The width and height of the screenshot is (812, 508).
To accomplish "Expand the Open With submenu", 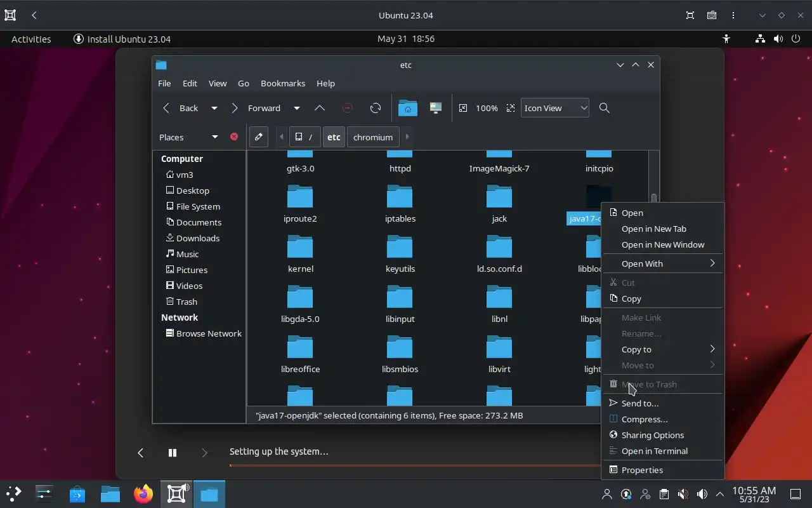I will tap(662, 264).
